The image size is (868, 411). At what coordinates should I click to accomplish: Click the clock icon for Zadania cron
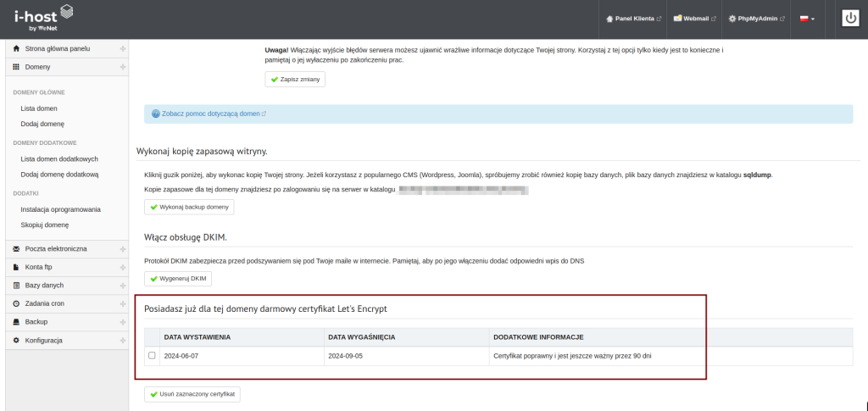tap(16, 303)
